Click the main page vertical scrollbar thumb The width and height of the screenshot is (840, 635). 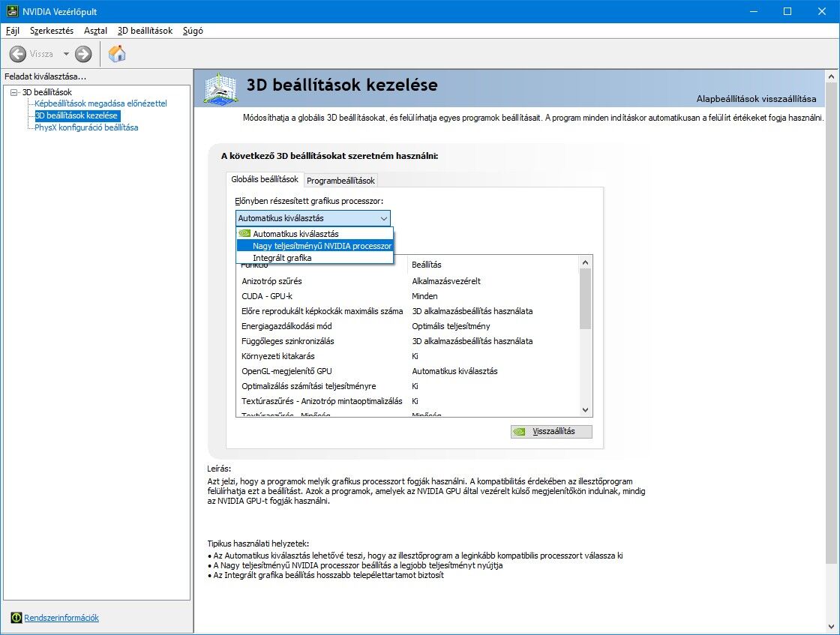coord(831,323)
